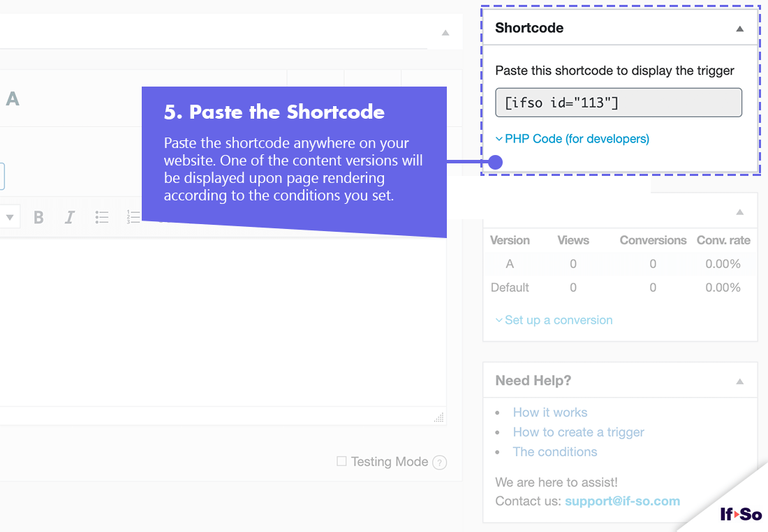Image resolution: width=768 pixels, height=532 pixels.
Task: Collapse the Shortcode panel
Action: (739, 29)
